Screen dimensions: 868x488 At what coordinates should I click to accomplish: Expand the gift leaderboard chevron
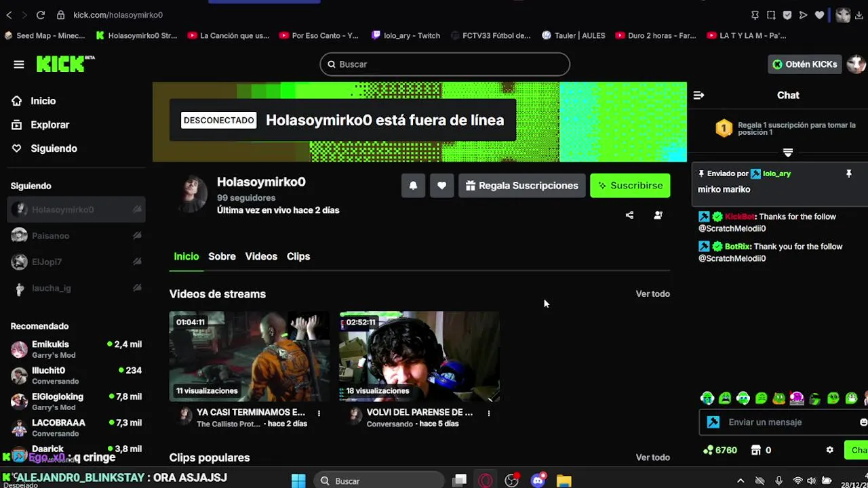point(788,152)
